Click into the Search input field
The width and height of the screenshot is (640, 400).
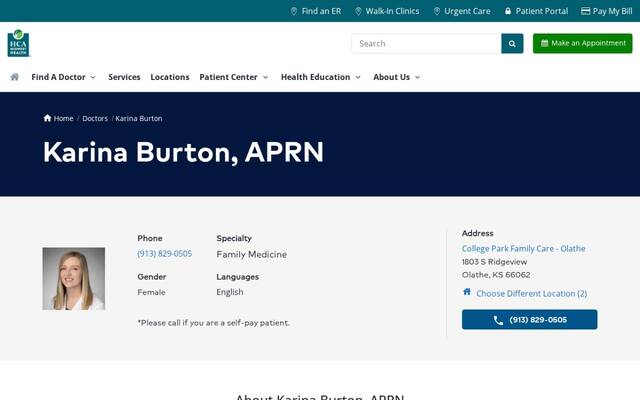tap(426, 43)
